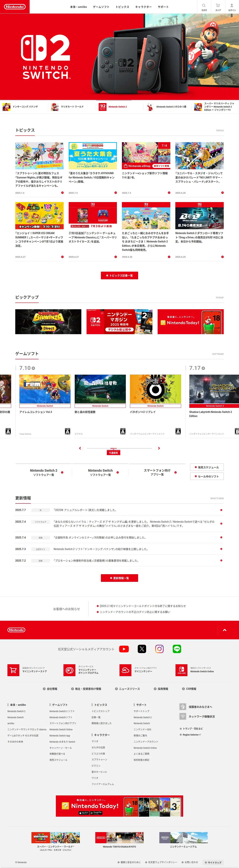Click arrow icon on 2025.7.17 release date

click(203, 368)
